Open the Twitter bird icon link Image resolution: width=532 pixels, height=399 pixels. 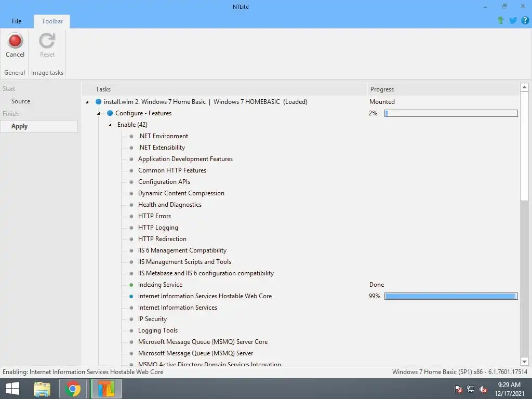click(513, 20)
